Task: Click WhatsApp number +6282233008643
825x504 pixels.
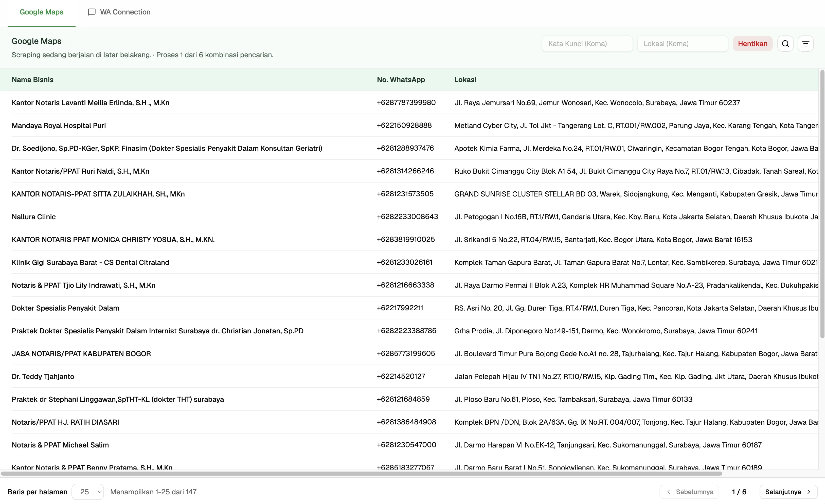Action: pyautogui.click(x=407, y=216)
